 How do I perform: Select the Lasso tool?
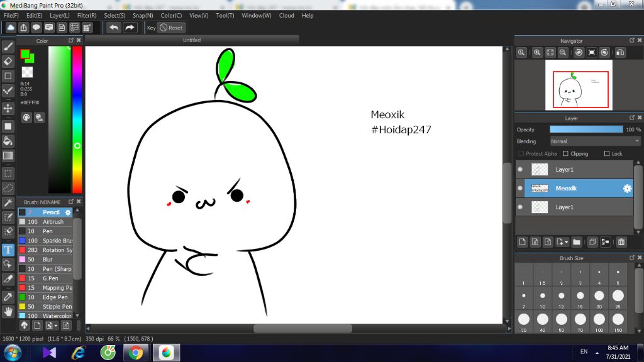click(8, 189)
